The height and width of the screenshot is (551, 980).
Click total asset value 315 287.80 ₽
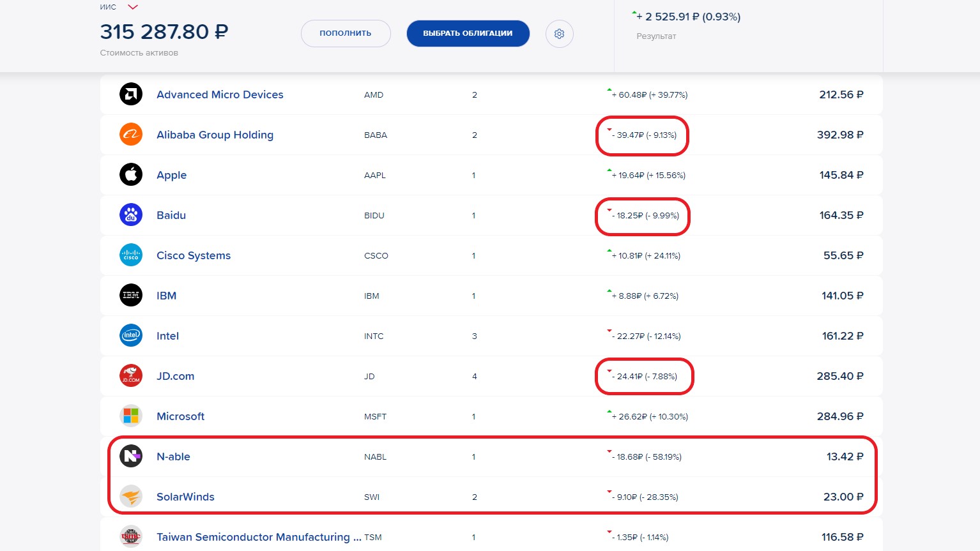[164, 32]
